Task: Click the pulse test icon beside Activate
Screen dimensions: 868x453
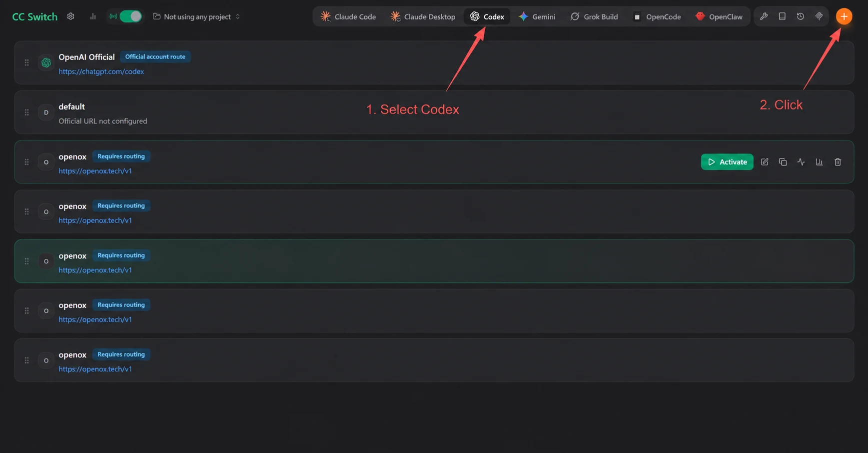Action: click(801, 162)
